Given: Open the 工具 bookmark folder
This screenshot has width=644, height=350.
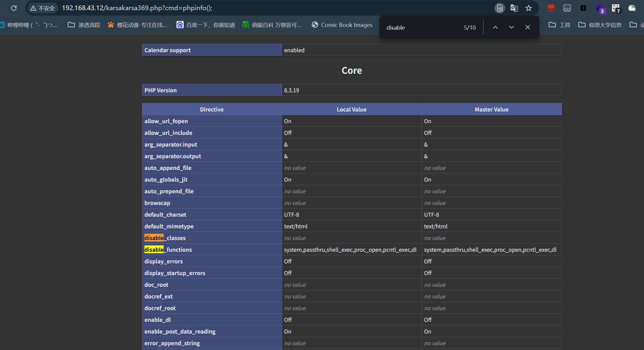Looking at the screenshot, I should (x=559, y=25).
